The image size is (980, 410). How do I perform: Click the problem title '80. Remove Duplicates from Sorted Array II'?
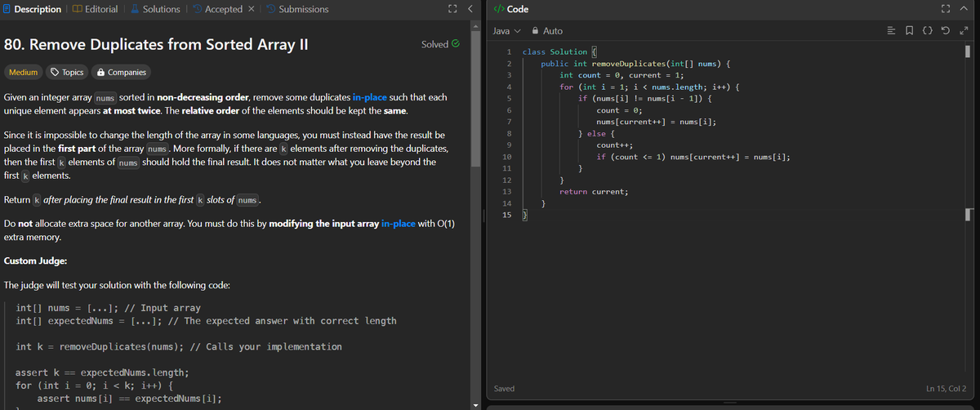(156, 44)
